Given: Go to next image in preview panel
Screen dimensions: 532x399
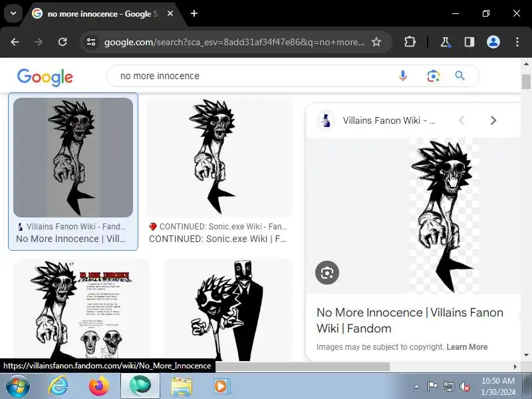Looking at the screenshot, I should pyautogui.click(x=493, y=120).
